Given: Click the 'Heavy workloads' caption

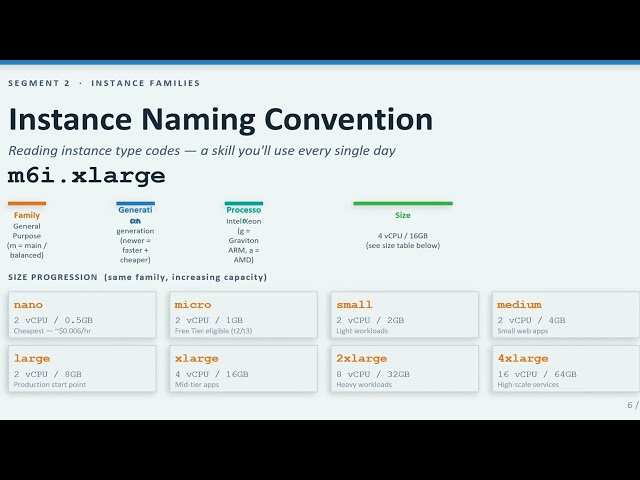Looking at the screenshot, I should pyautogui.click(x=364, y=385).
